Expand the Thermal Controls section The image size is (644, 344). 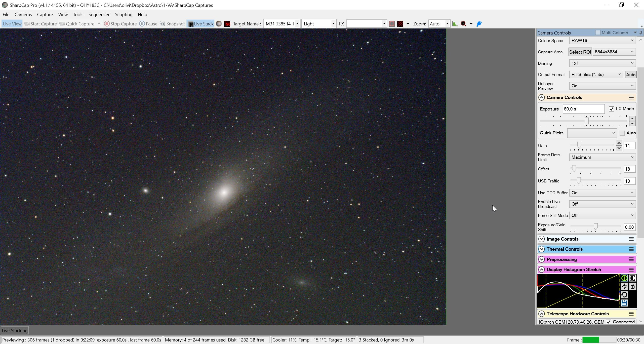tap(542, 249)
